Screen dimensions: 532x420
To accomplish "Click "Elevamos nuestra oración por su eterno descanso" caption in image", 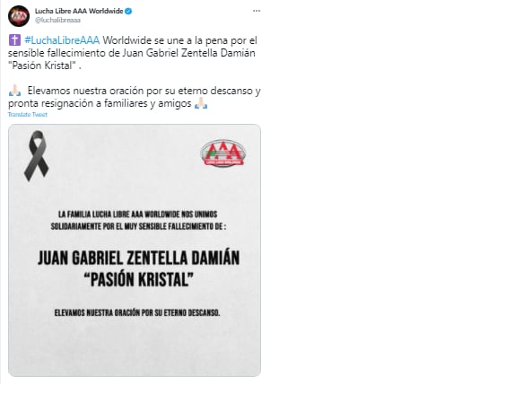I will (137, 312).
